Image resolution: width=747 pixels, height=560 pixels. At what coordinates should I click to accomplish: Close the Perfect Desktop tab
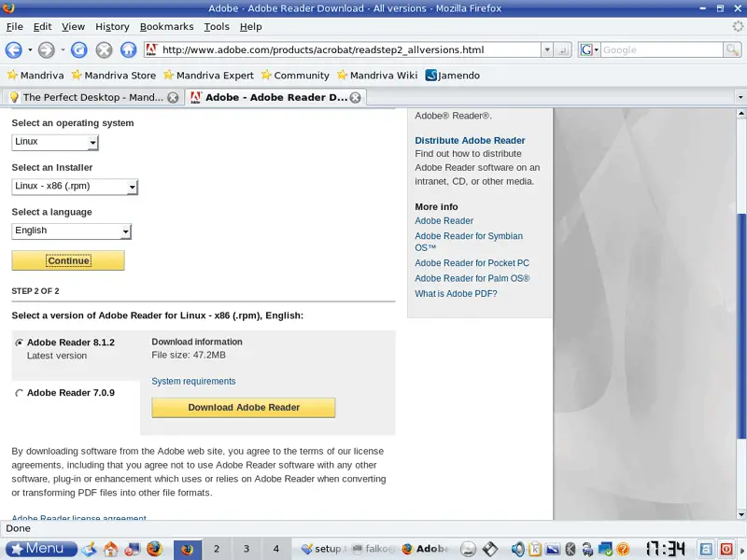click(172, 97)
